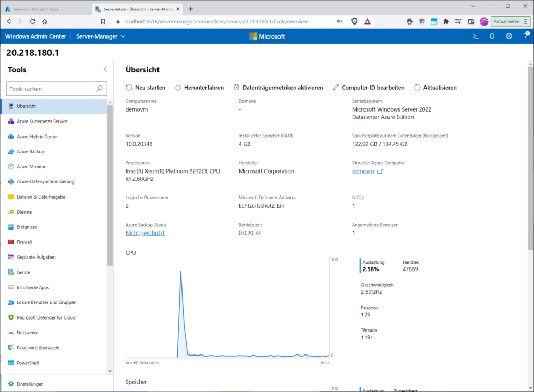The width and height of the screenshot is (534, 392).
Task: Select Übersicht in tools list
Action: tap(54, 106)
